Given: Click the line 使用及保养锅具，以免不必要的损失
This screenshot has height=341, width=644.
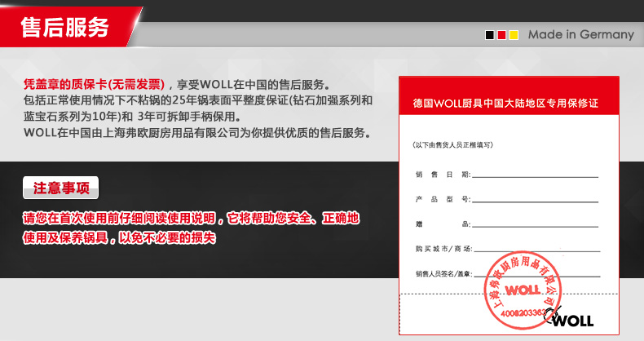Looking at the screenshot, I should 119,237.
